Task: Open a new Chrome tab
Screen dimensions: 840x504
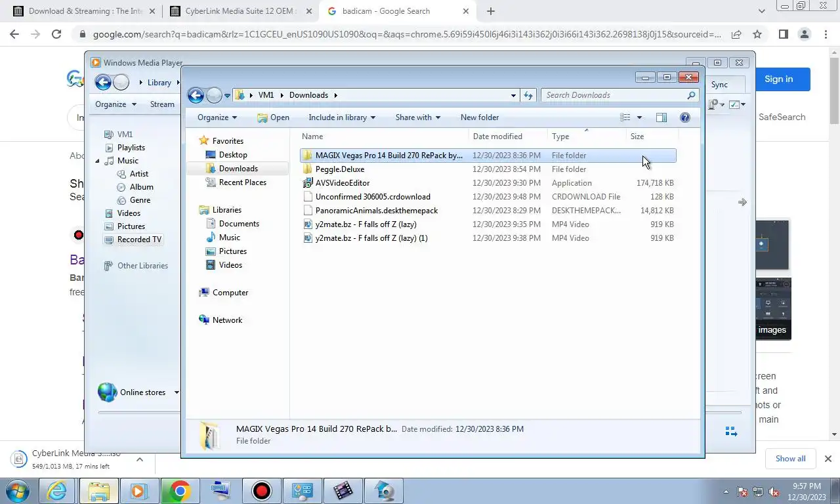Action: click(490, 11)
